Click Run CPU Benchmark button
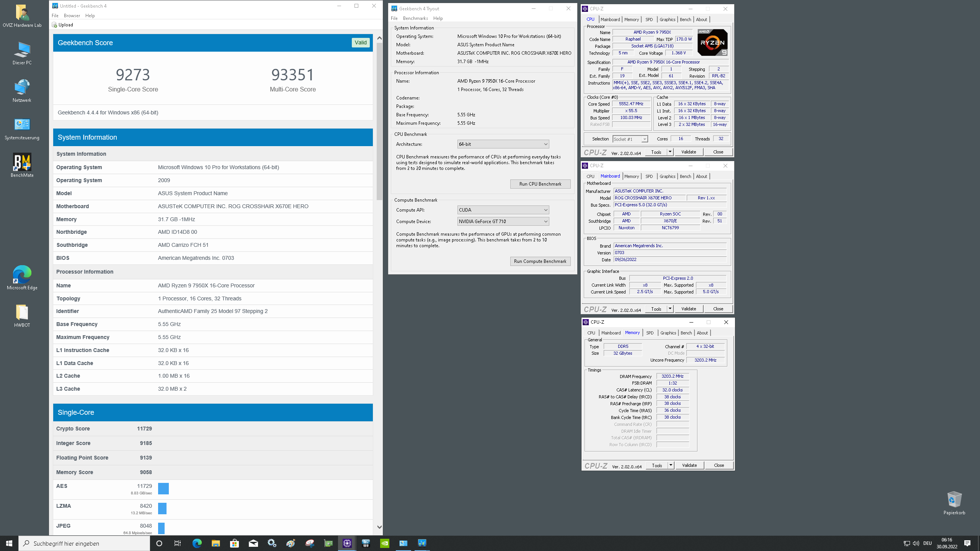The height and width of the screenshot is (551, 980). click(x=540, y=184)
